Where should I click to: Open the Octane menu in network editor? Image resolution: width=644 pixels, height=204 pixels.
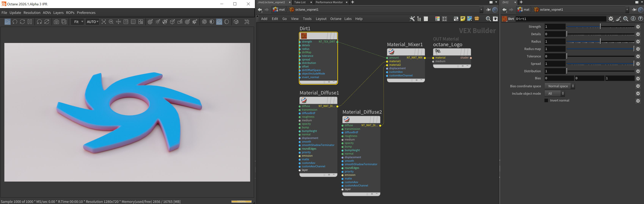pos(335,19)
